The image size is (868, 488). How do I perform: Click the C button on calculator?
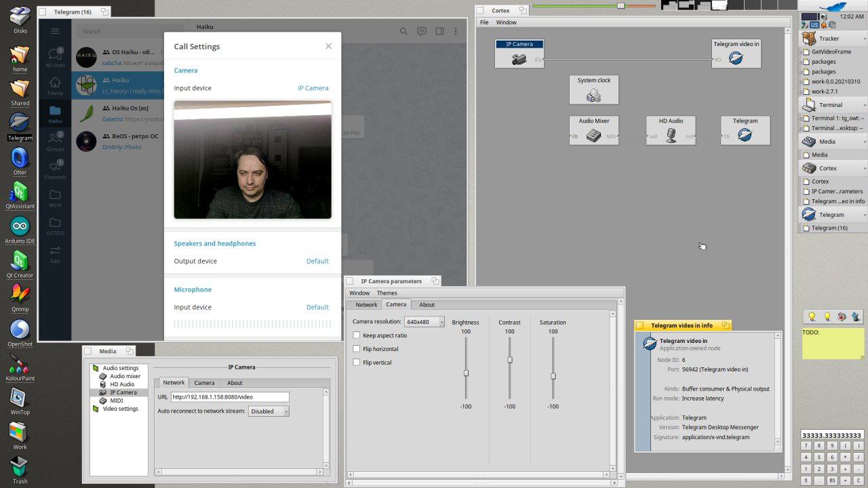(859, 481)
